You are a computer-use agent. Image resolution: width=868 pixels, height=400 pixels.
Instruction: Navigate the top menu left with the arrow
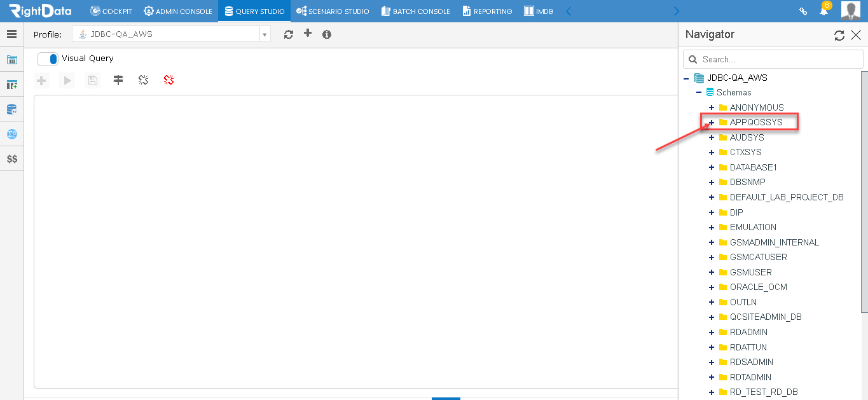(x=568, y=11)
